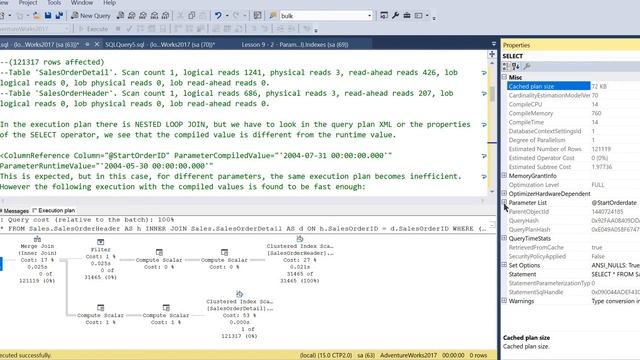Select the Estimated Subtree Cost row

click(x=573, y=167)
